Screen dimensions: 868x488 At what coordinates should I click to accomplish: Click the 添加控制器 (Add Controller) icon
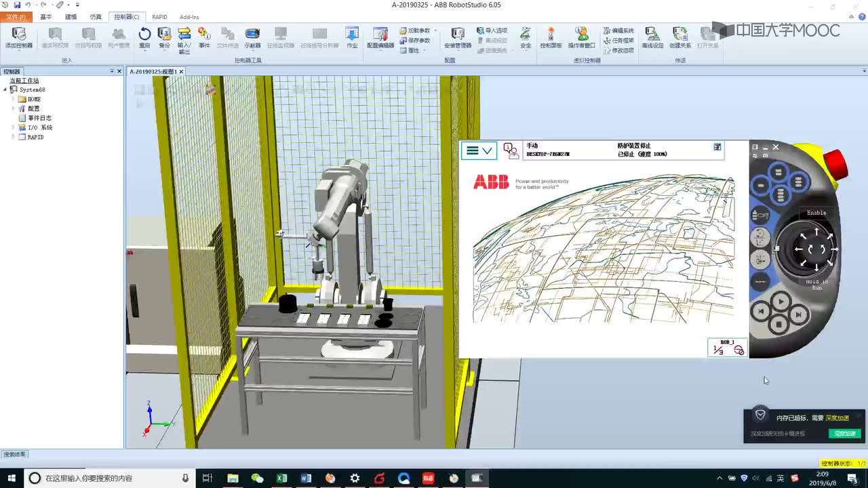point(19,38)
